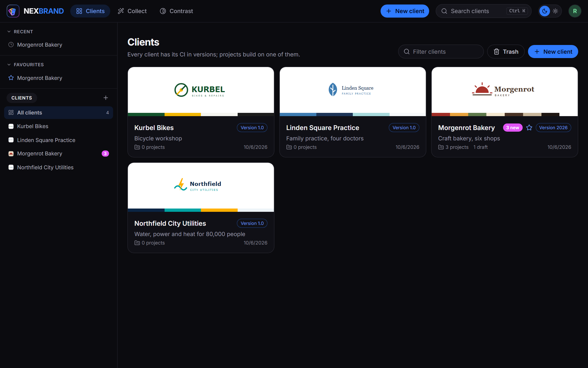
Task: Click projects folder icon on Linden Square card
Action: (289, 147)
